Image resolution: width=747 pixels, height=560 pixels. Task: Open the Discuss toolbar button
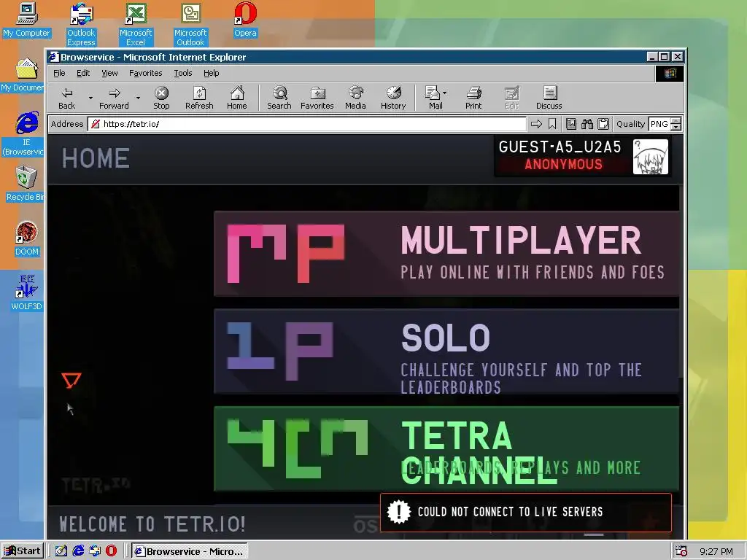549,98
